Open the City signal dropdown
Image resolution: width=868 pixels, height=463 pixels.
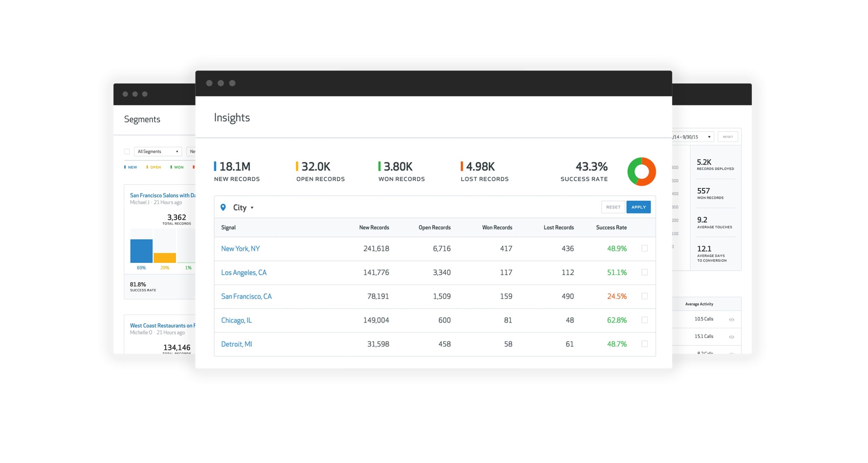pos(243,207)
